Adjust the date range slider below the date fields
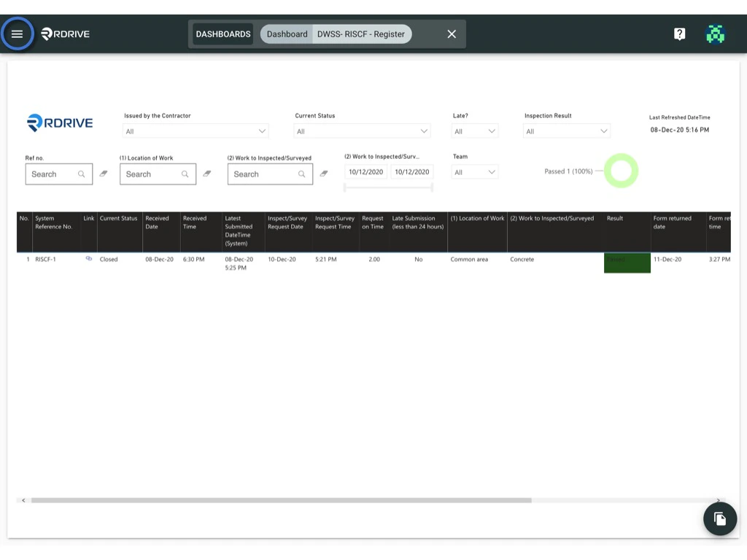Screen dimensions: 747x560 pyautogui.click(x=388, y=187)
